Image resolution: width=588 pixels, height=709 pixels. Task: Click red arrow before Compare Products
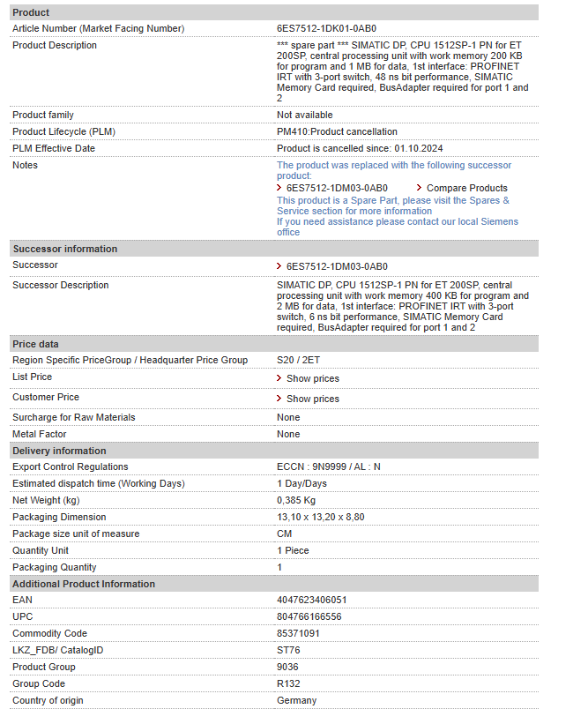click(420, 188)
